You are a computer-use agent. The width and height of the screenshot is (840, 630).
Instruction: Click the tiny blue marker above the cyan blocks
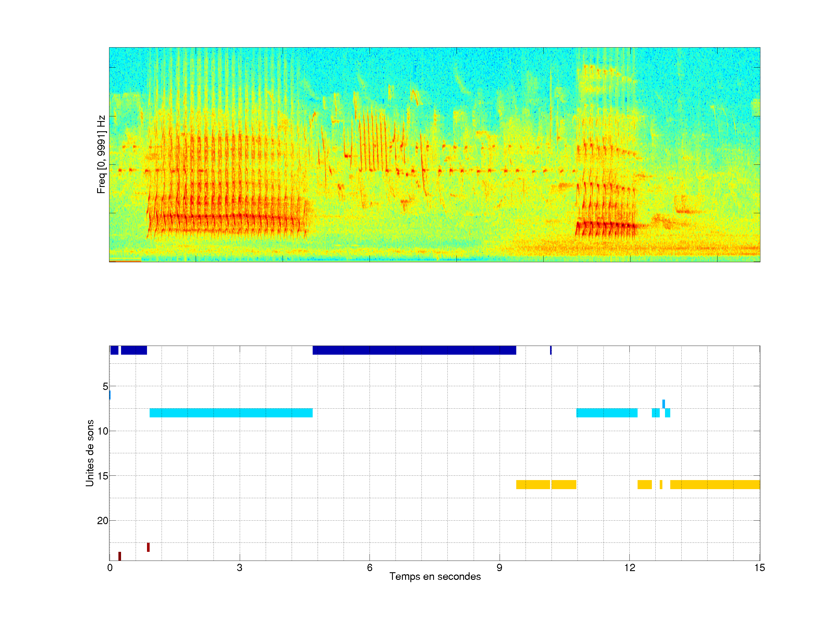(x=664, y=404)
